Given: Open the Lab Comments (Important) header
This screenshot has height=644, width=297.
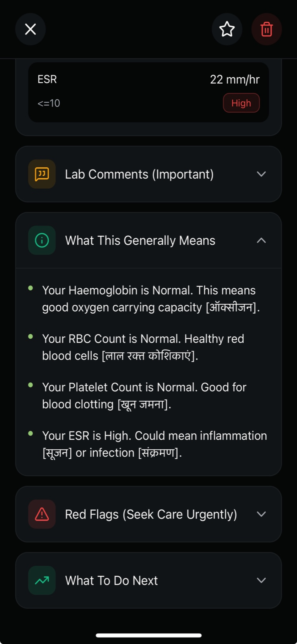Looking at the screenshot, I should 139,174.
